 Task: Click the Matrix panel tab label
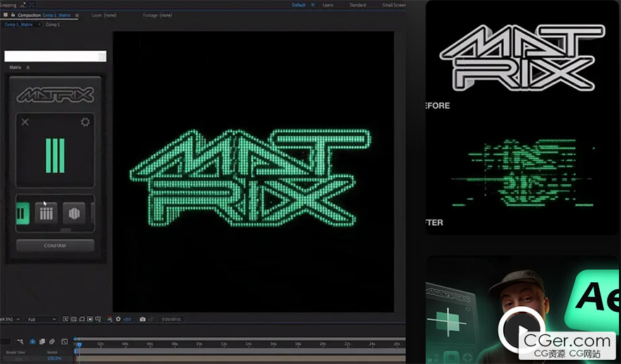click(x=16, y=67)
